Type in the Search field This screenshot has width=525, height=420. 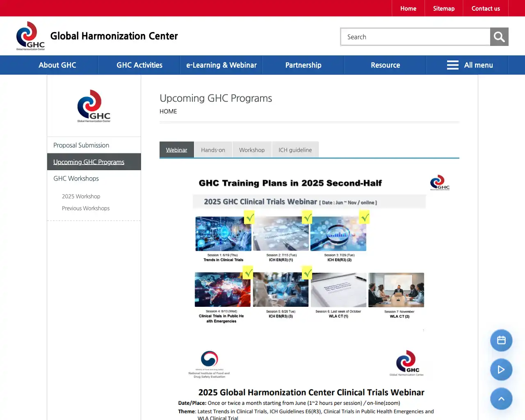415,37
